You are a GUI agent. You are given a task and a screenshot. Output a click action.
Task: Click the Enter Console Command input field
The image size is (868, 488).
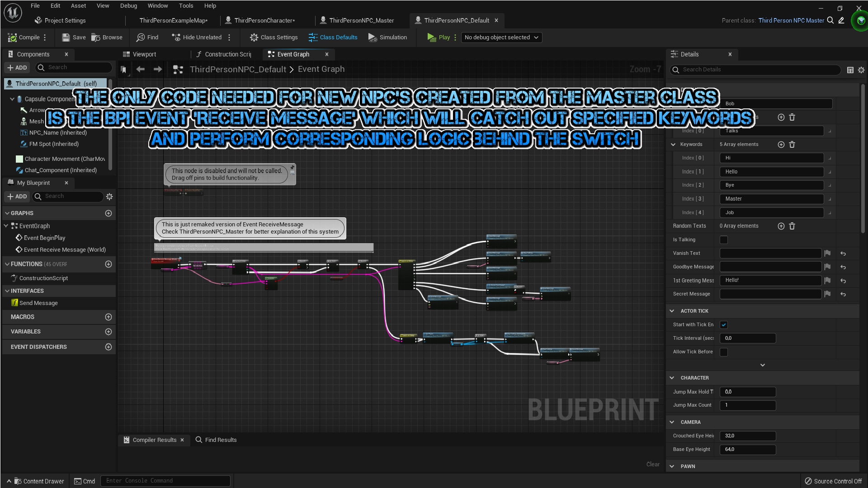coord(165,480)
